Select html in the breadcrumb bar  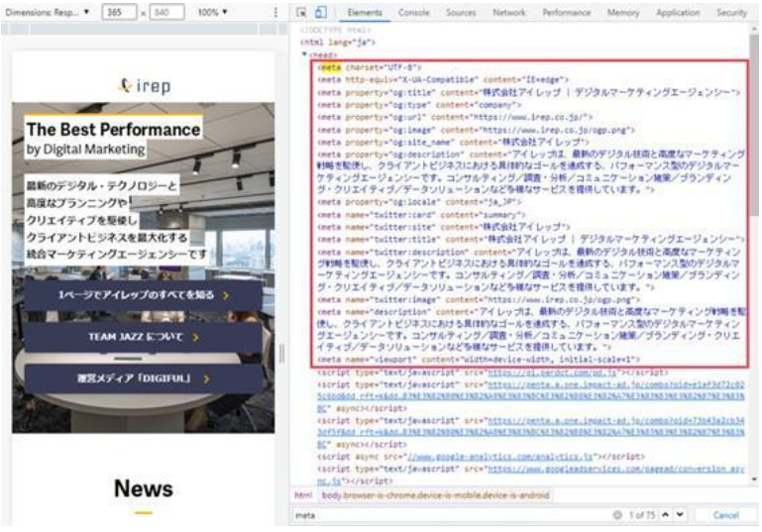click(x=301, y=494)
